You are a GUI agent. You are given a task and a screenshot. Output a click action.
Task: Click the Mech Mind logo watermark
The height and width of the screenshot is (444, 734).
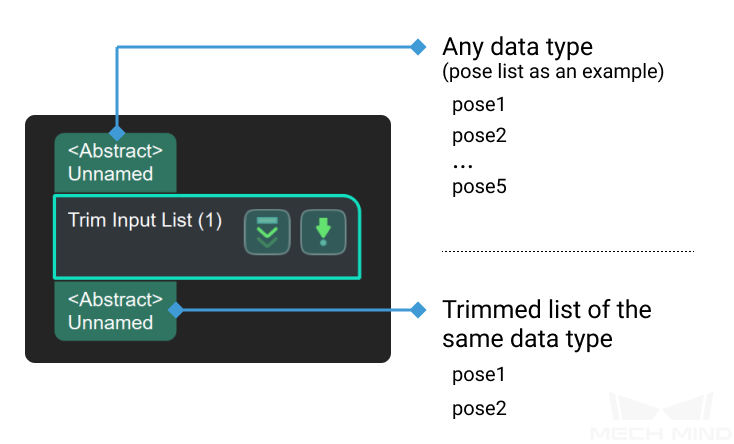(x=659, y=418)
